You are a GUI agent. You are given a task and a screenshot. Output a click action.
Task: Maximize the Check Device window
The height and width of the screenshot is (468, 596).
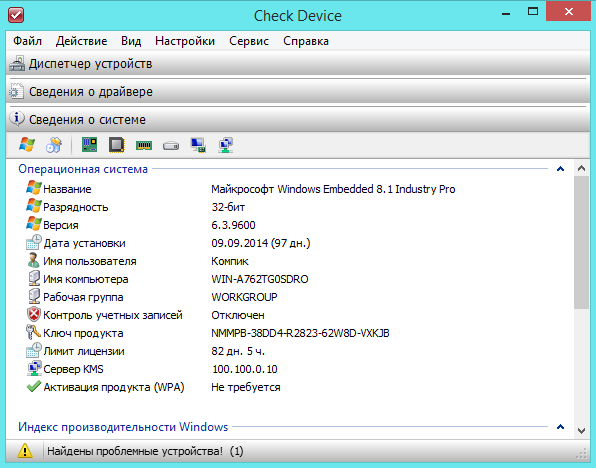pyautogui.click(x=533, y=11)
